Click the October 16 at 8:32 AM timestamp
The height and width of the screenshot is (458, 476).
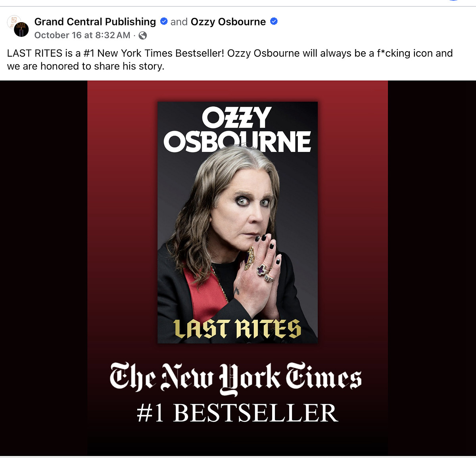click(82, 35)
